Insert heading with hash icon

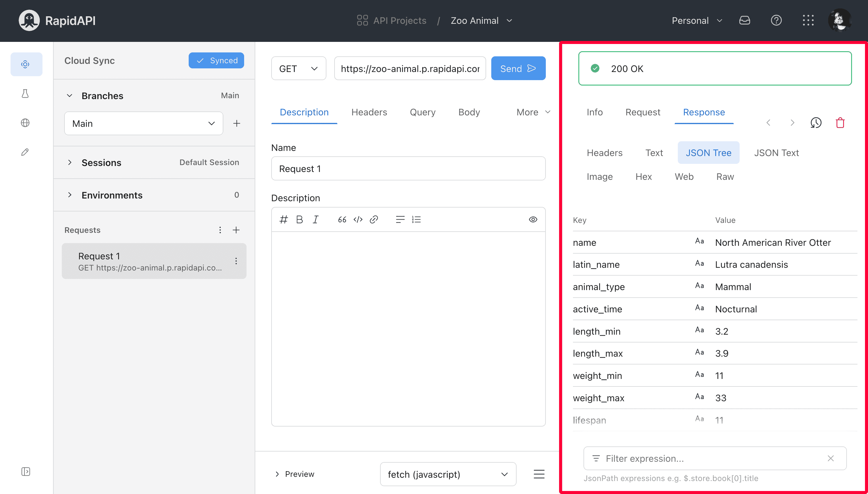[284, 220]
